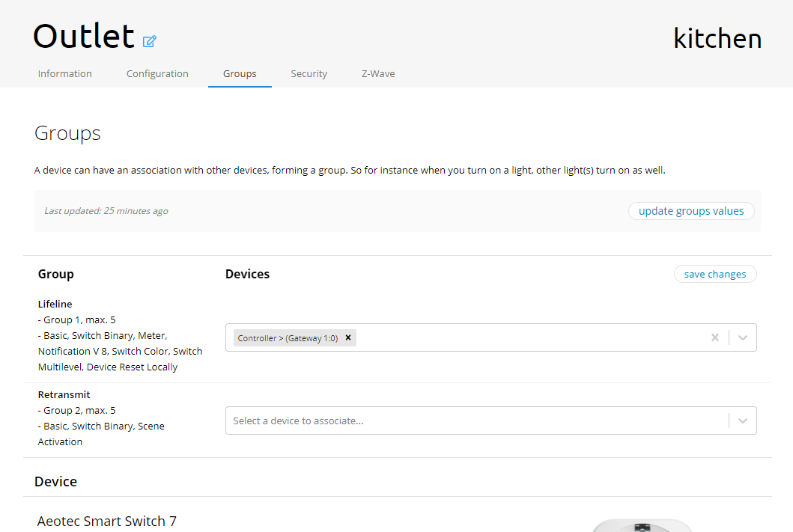793x532 pixels.
Task: Clear all devices in the Lifeline field
Action: [714, 337]
